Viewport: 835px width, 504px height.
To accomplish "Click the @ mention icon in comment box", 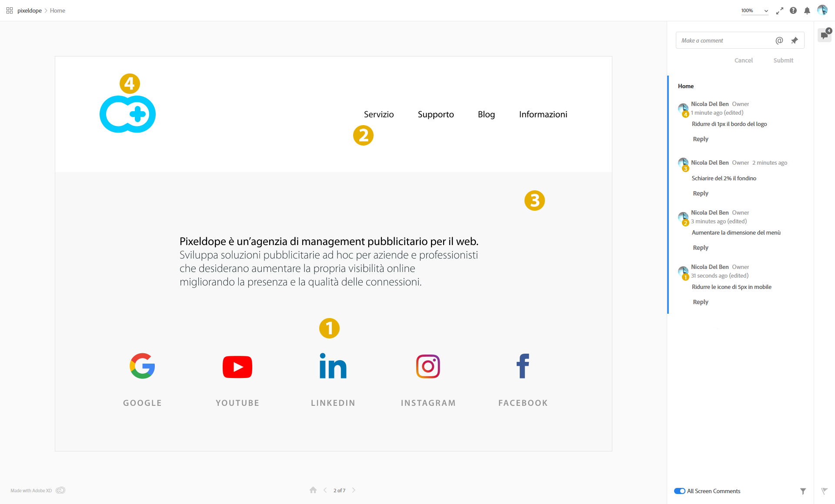I will 779,40.
